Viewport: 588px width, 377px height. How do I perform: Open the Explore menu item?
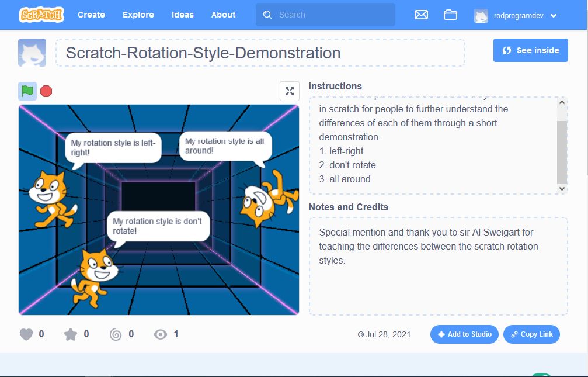click(138, 15)
